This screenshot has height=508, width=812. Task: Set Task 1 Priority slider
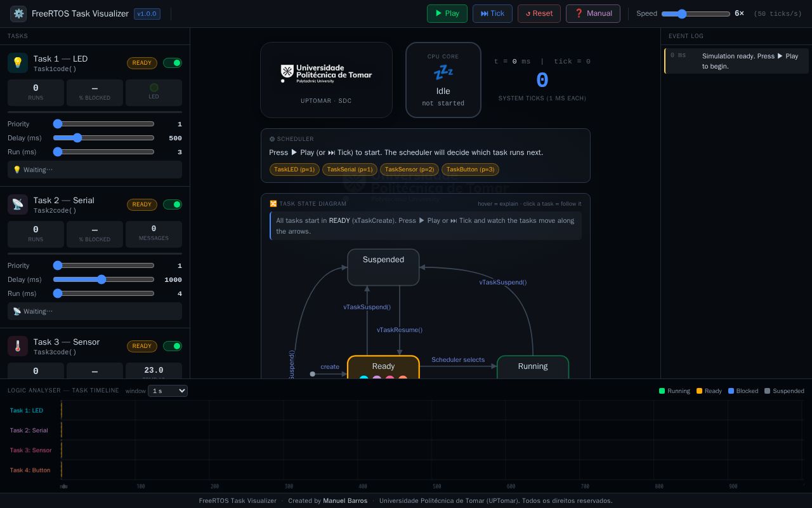coord(103,124)
